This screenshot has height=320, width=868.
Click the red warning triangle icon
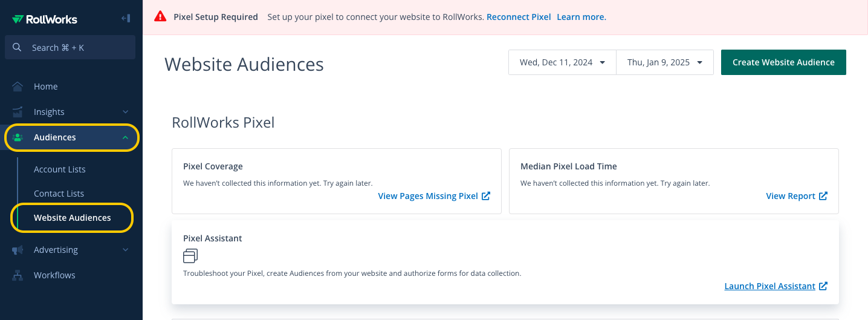click(x=160, y=17)
